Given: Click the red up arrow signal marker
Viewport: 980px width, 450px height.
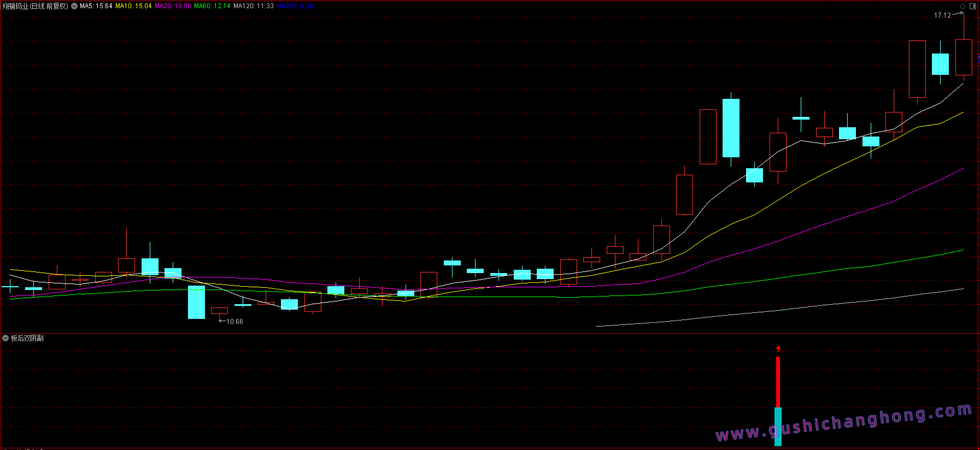Looking at the screenshot, I should [x=778, y=348].
